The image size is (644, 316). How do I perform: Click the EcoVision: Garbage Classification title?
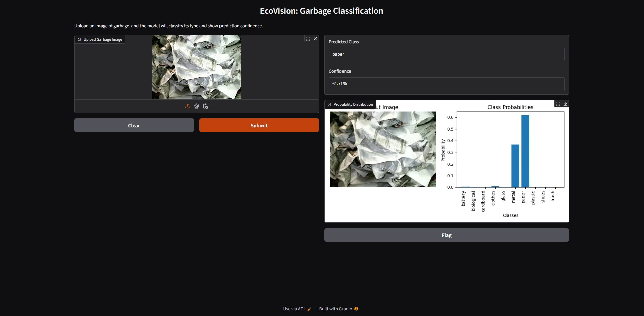(x=322, y=11)
